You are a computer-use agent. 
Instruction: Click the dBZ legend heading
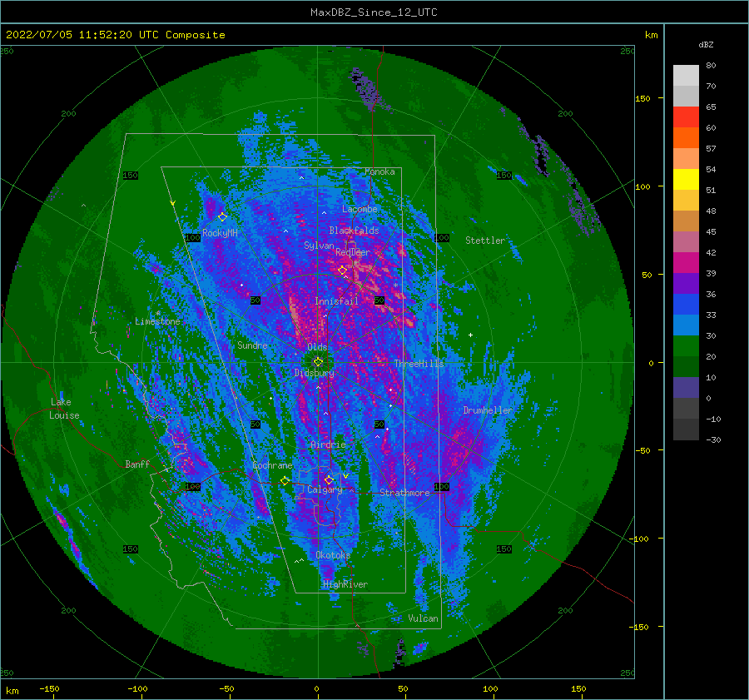706,45
